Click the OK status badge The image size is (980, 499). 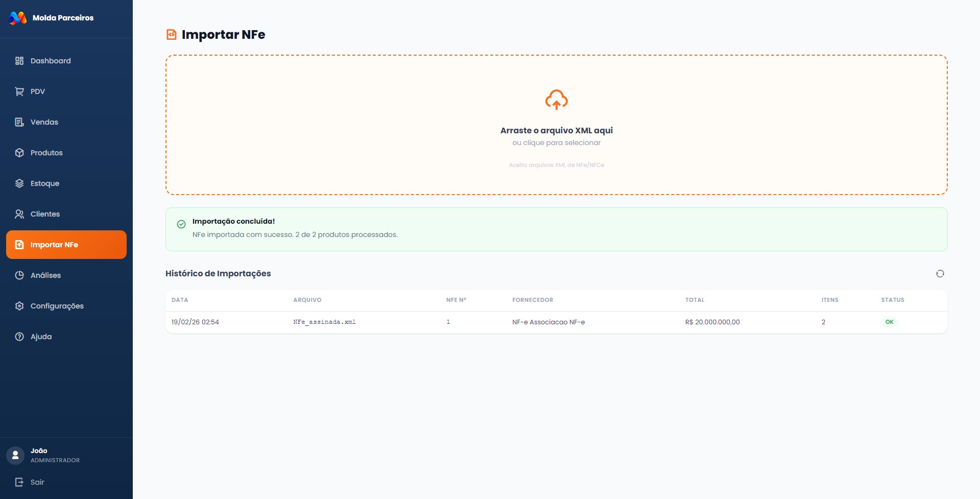(x=889, y=322)
